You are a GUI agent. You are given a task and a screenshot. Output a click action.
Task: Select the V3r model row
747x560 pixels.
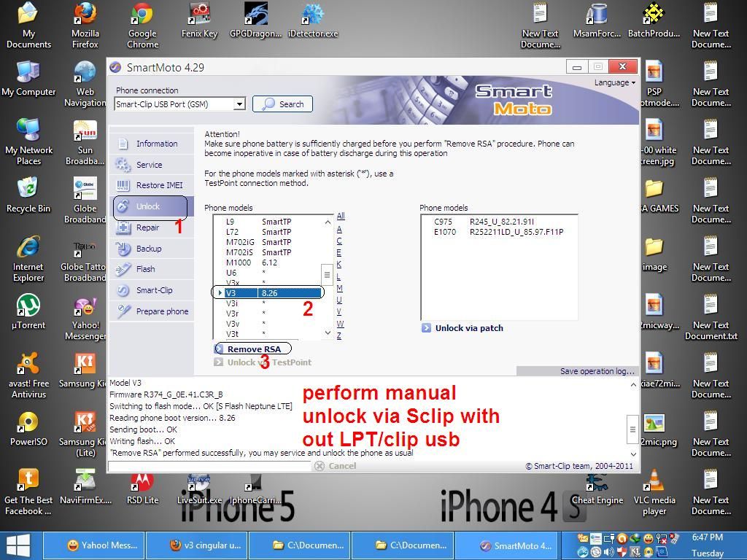tap(268, 314)
